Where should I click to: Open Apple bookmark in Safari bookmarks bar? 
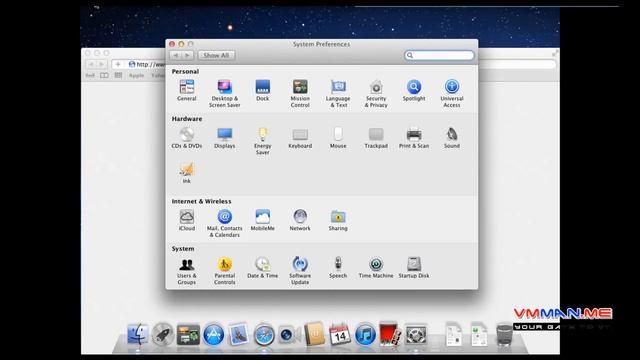coord(136,76)
